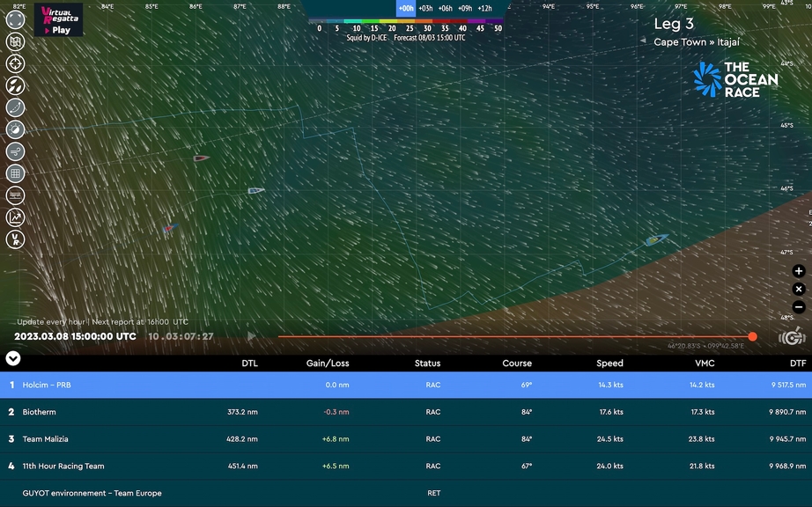Select the +06h forecast tab

pos(446,8)
